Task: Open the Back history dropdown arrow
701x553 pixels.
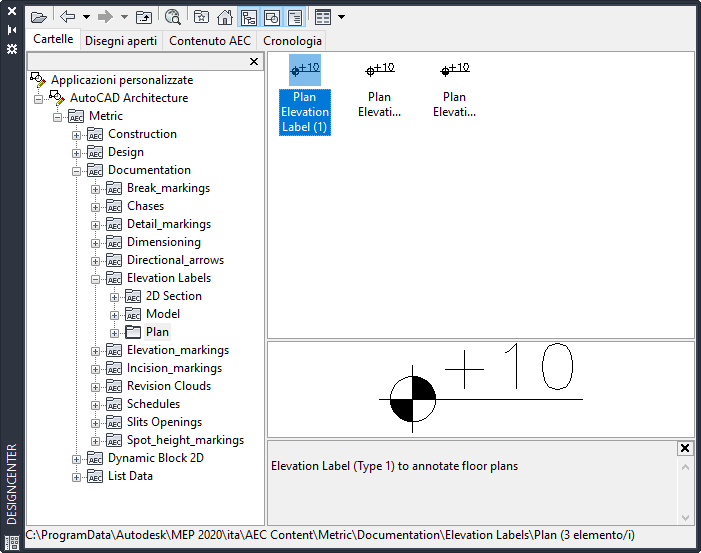Action: point(86,17)
